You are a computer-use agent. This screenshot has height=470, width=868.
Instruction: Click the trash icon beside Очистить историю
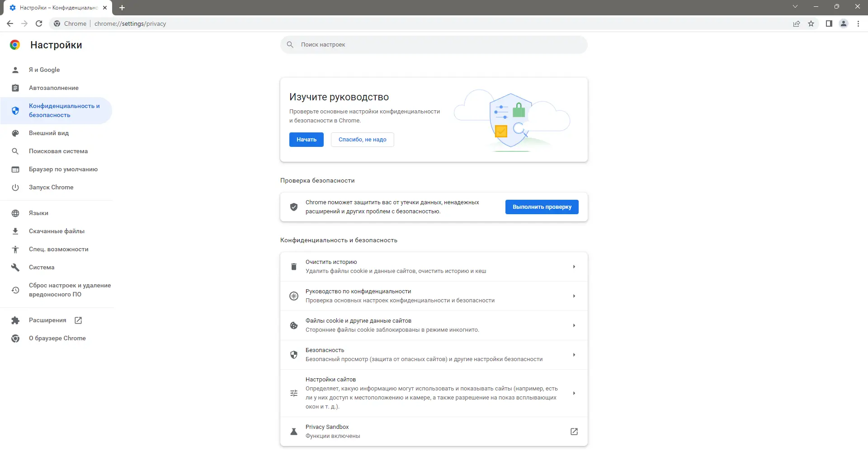coord(294,266)
